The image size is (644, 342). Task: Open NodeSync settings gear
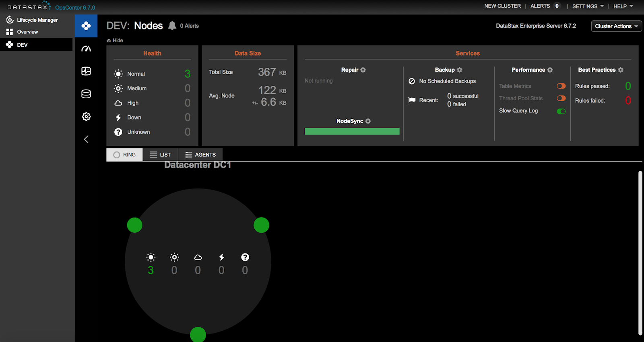368,121
